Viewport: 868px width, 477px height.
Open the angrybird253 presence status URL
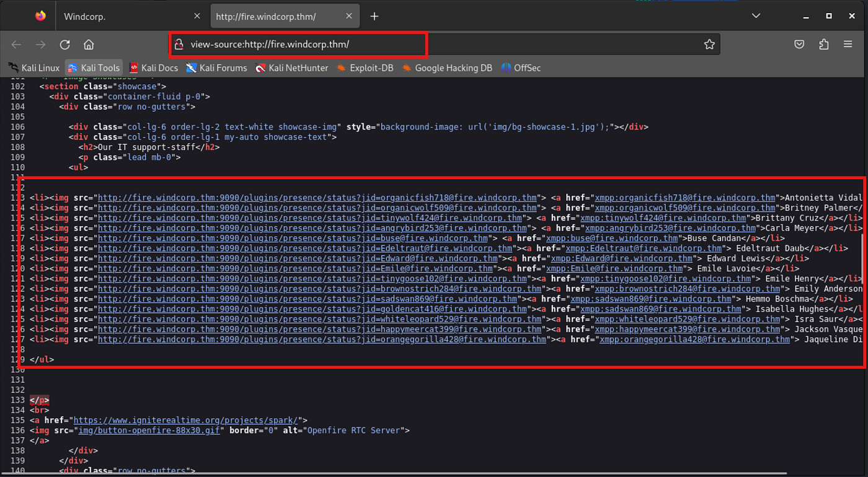pos(312,229)
